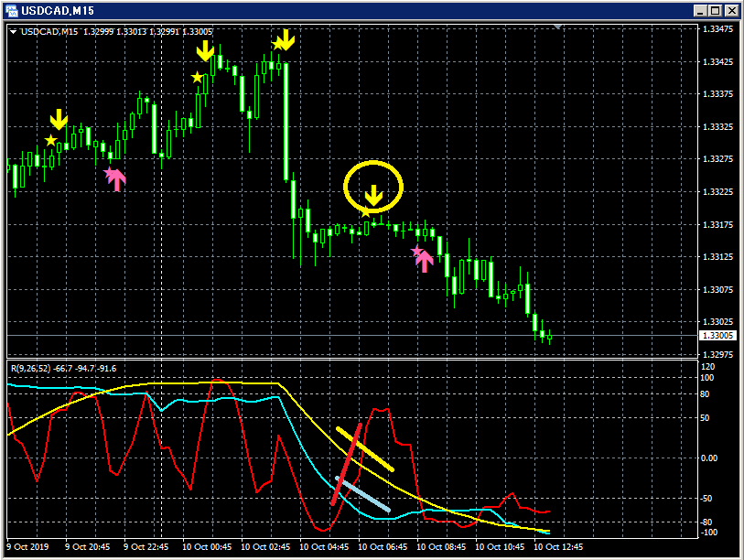
Task: Click the yellow star marker near 9 Oct 20:45
Action: click(50, 140)
